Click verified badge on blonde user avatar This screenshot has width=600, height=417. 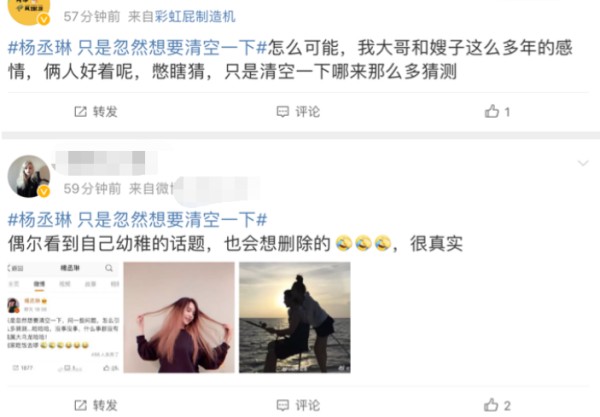click(x=44, y=191)
